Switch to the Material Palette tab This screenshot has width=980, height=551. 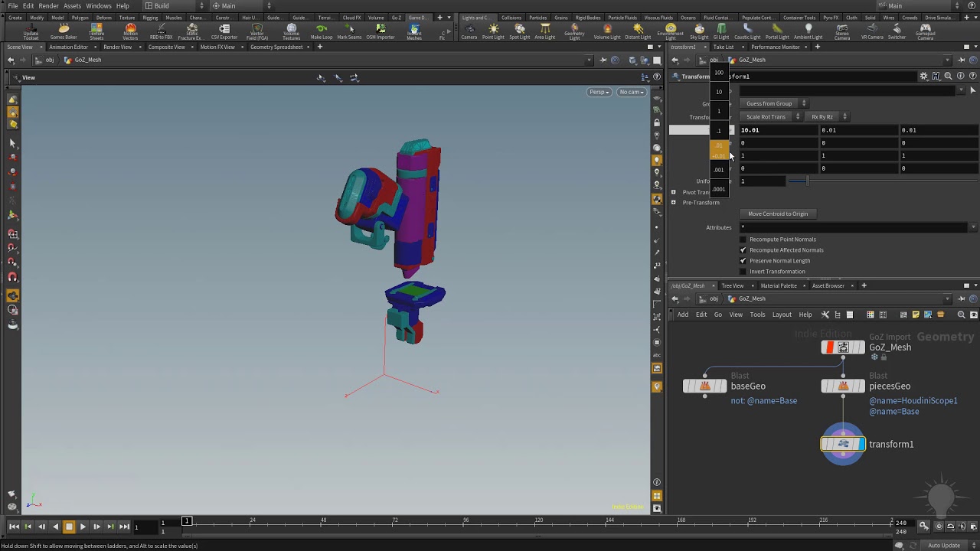coord(779,285)
